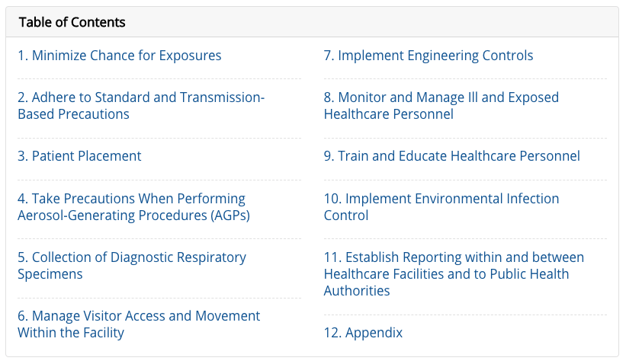The image size is (626, 364).
Task: Navigate to section 1 of the contents
Action: 120,56
